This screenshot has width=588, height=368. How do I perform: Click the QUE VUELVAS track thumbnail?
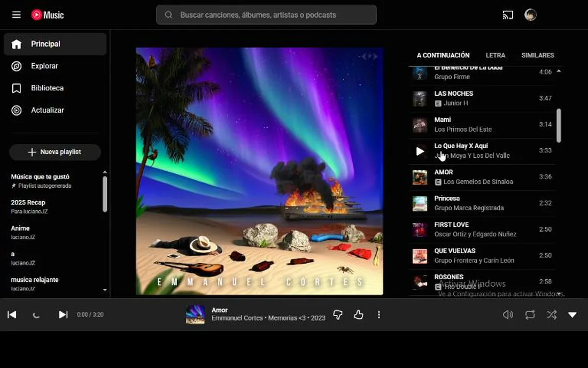420,256
